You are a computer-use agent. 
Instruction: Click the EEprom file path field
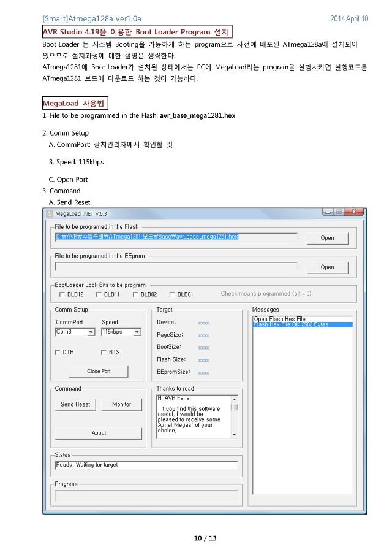(176, 266)
